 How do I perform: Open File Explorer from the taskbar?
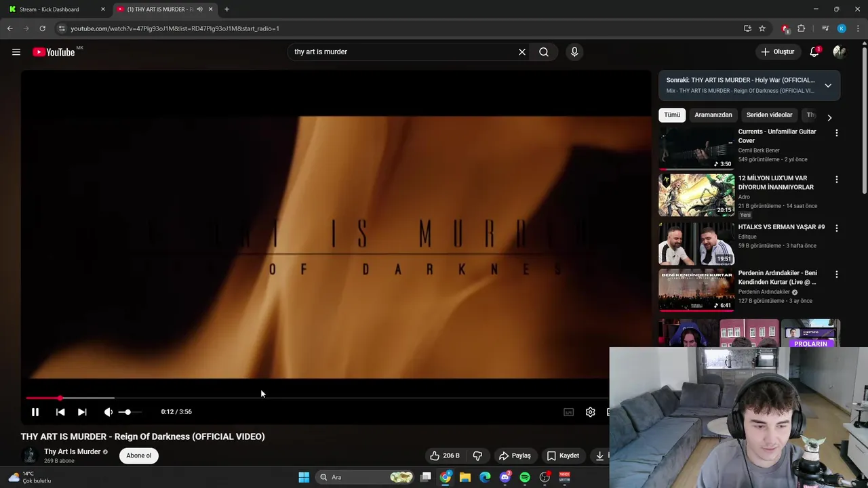click(465, 477)
